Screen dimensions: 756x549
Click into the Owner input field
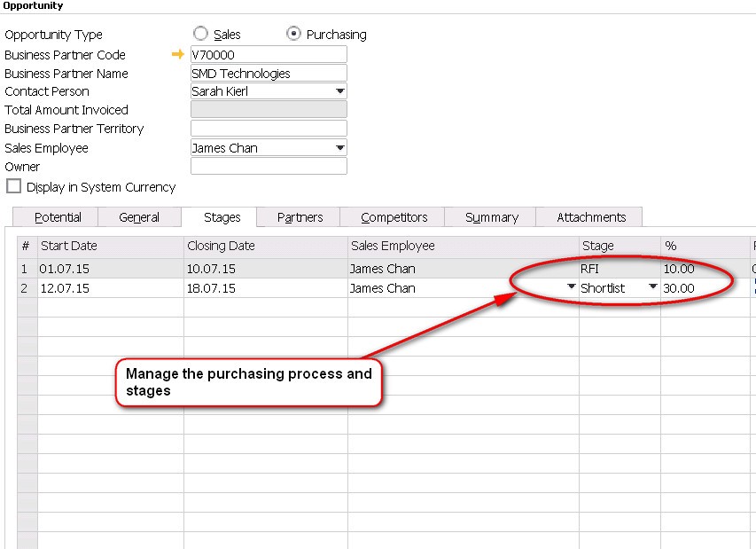click(x=269, y=167)
